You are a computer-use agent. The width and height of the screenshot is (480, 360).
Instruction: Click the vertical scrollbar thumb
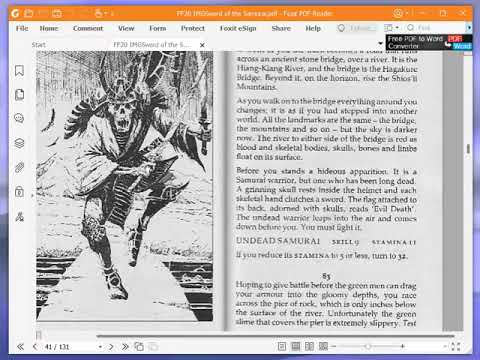[468, 149]
